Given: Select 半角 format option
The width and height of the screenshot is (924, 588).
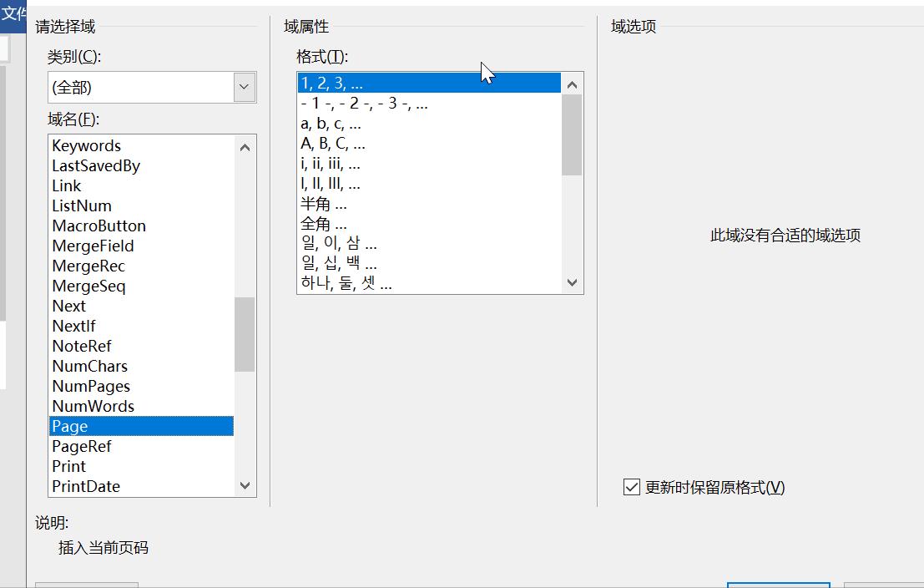Looking at the screenshot, I should point(323,204).
